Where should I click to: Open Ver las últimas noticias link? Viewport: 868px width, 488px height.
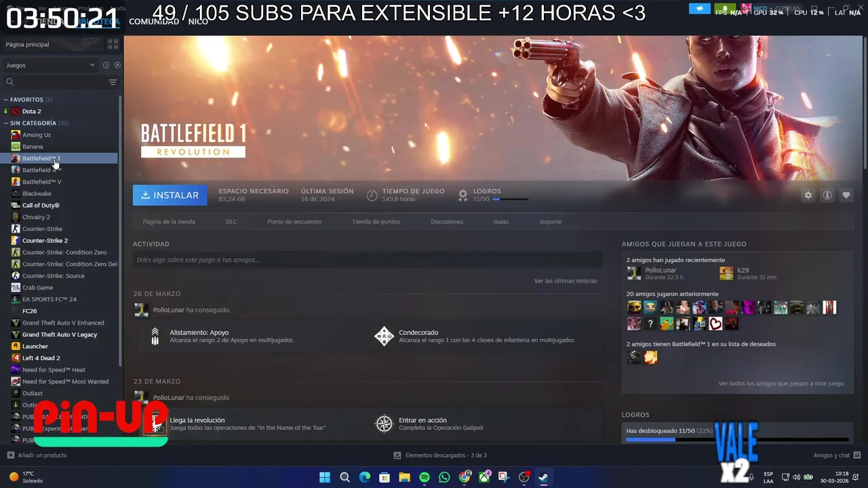(x=566, y=281)
